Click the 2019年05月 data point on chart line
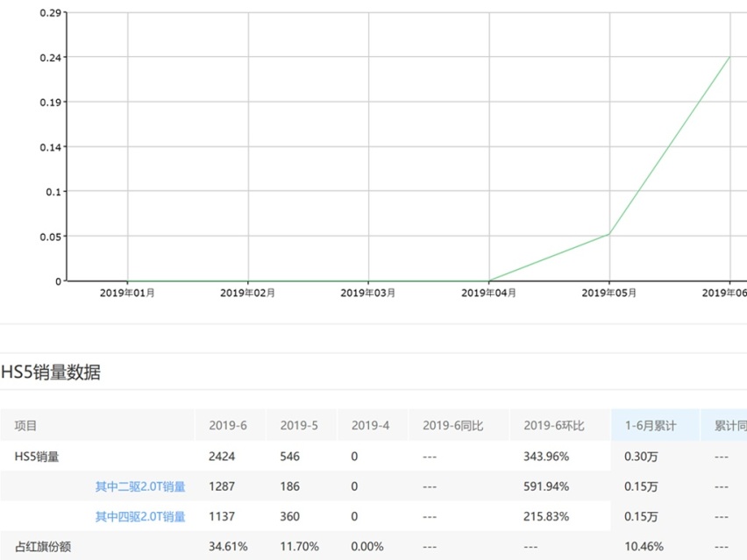The width and height of the screenshot is (747, 560). [x=609, y=234]
